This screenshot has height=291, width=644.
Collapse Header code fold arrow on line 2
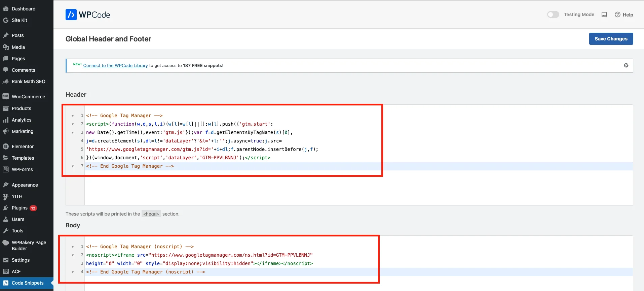point(73,124)
